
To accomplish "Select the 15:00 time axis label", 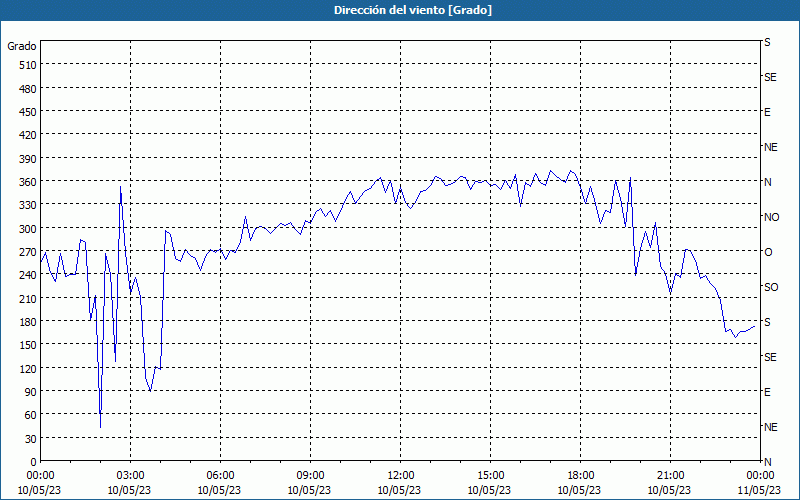I will pos(490,476).
